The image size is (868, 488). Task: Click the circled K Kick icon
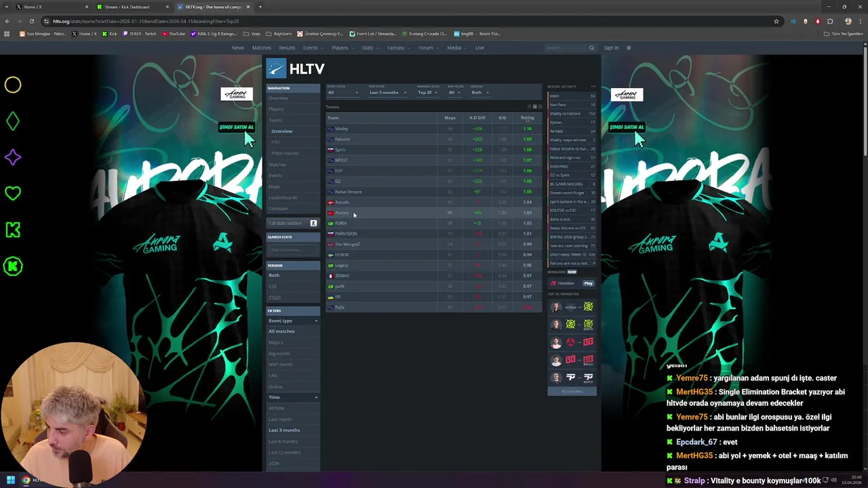click(13, 266)
